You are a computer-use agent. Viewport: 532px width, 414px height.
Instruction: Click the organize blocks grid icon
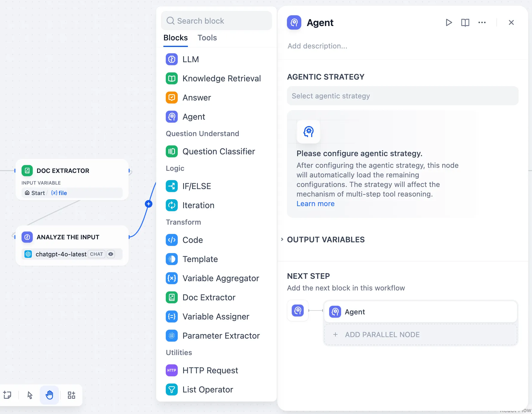pos(71,395)
